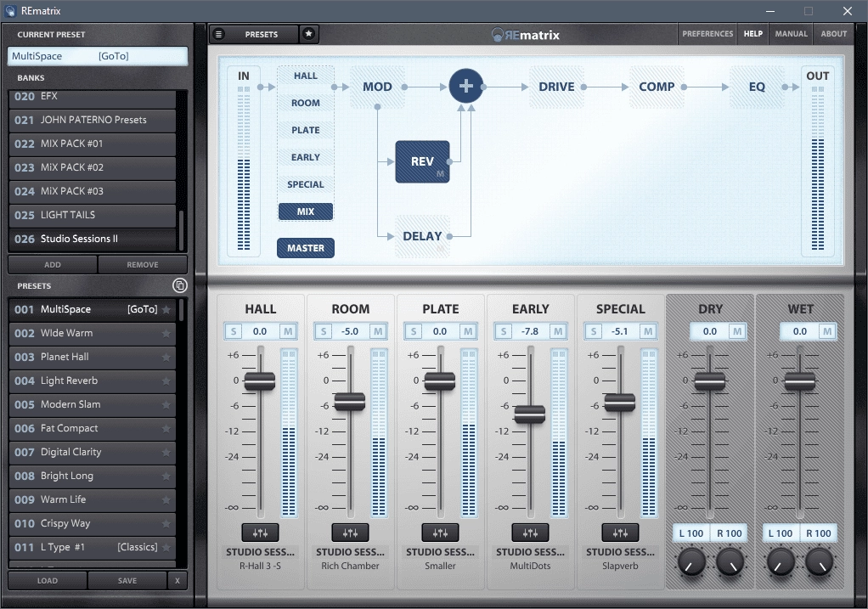Open the PLATE channel mixer settings icon
Screen dimensions: 868x609
(440, 533)
